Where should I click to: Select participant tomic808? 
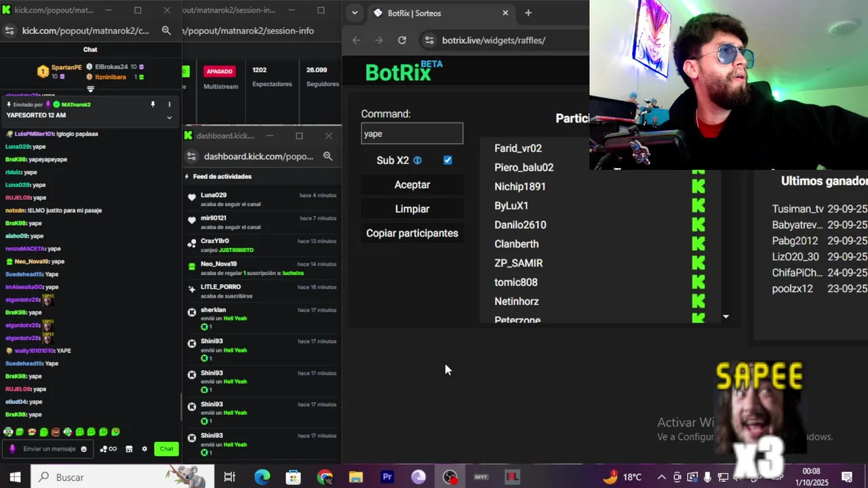(516, 282)
